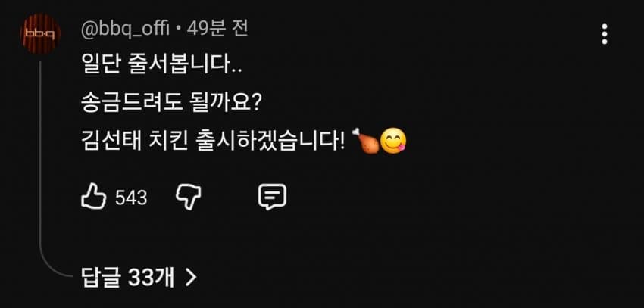The height and width of the screenshot is (308, 644).
Task: Click the chevron next to 답글 33개
Action: coord(191,278)
